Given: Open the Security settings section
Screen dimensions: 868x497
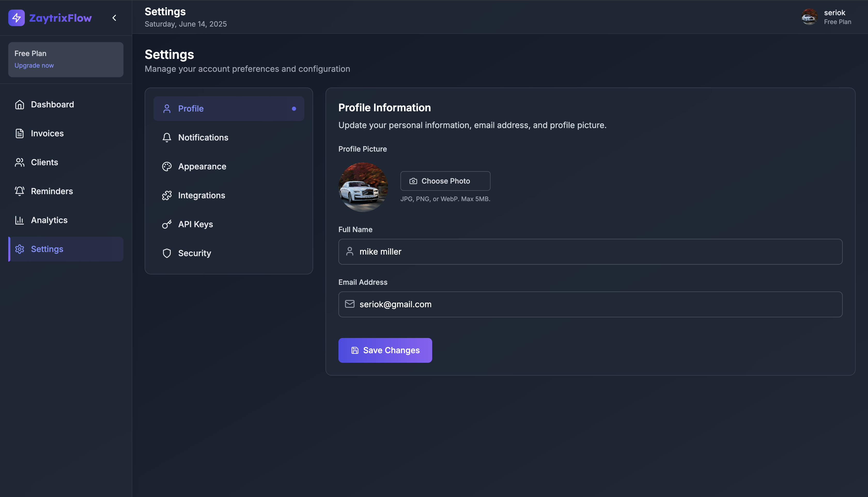Looking at the screenshot, I should (194, 253).
